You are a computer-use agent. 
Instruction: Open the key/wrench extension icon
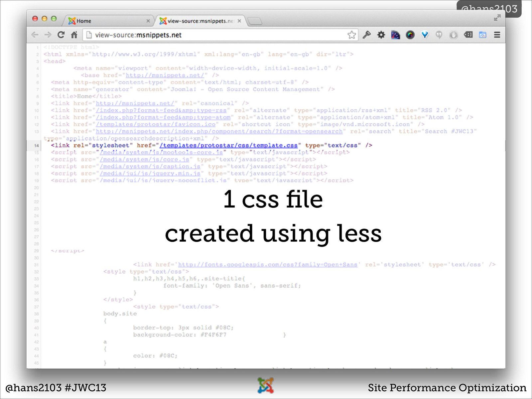coord(366,35)
